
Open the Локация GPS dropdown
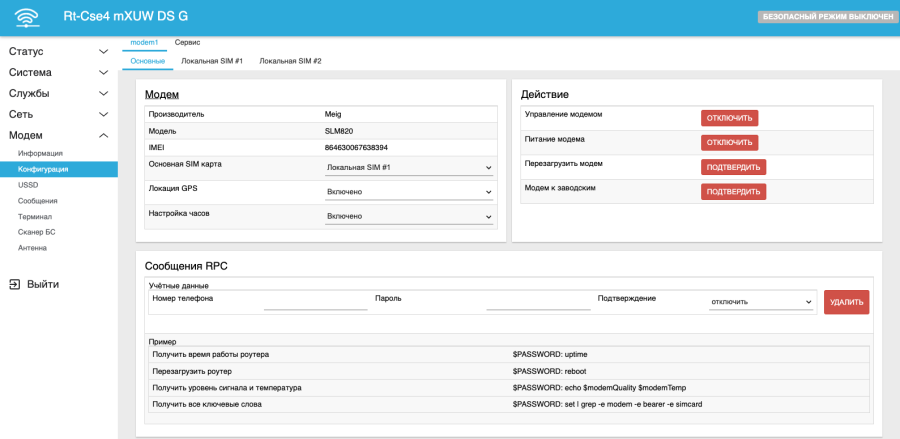[x=409, y=191]
